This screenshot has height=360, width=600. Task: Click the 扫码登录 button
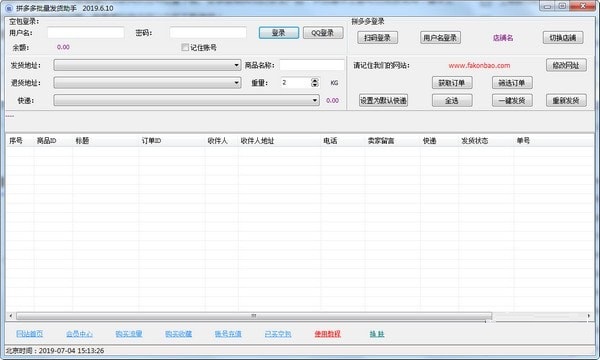click(377, 37)
